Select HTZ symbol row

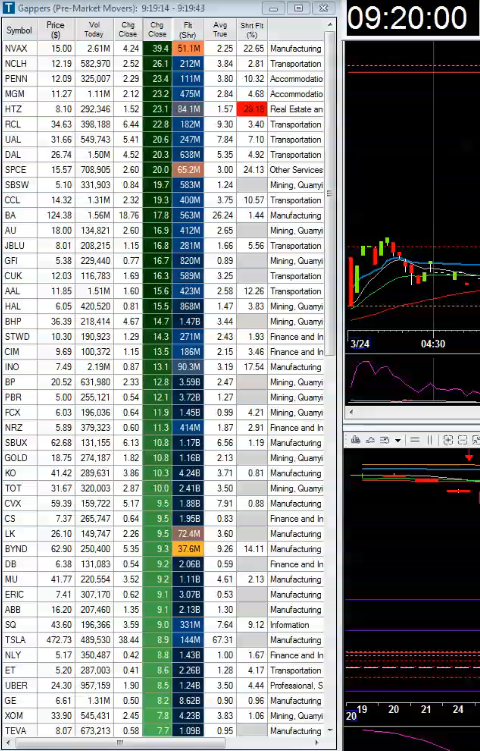click(x=163, y=109)
